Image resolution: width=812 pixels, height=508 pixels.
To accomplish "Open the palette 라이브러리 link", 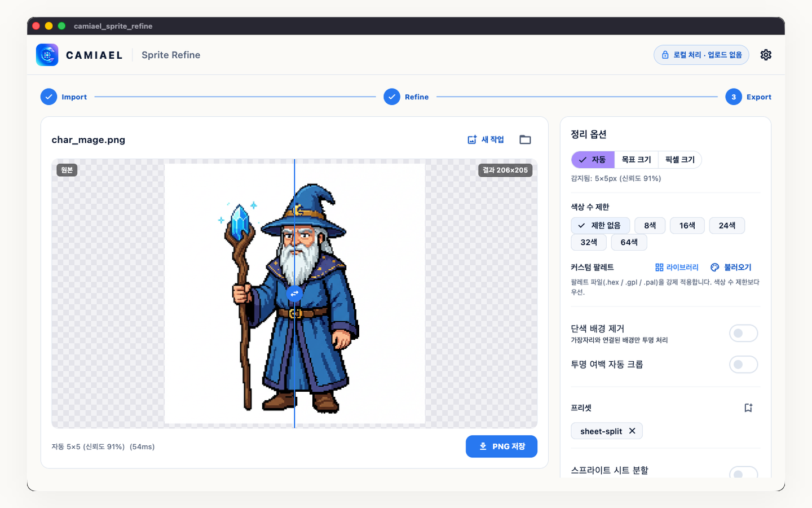I will 677,267.
